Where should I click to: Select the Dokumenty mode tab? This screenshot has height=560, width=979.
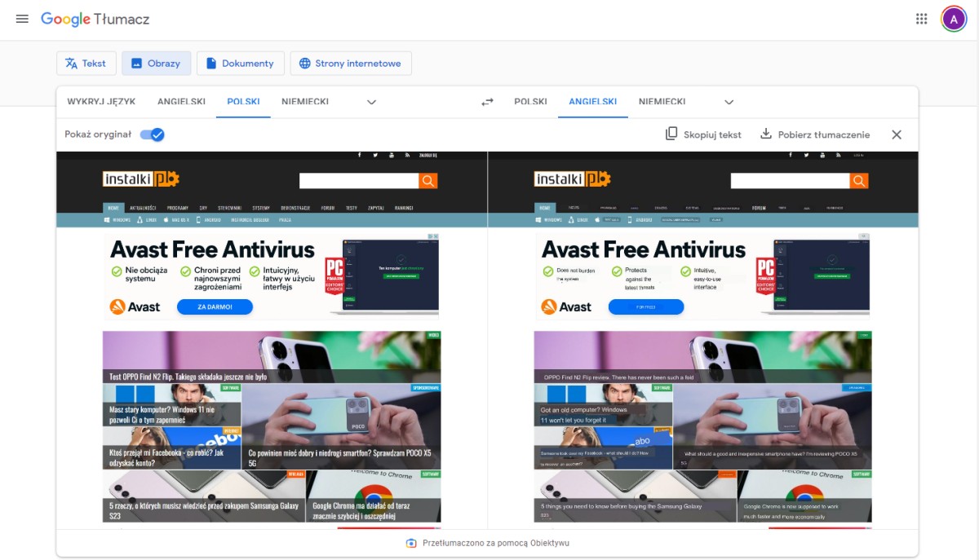coord(240,64)
